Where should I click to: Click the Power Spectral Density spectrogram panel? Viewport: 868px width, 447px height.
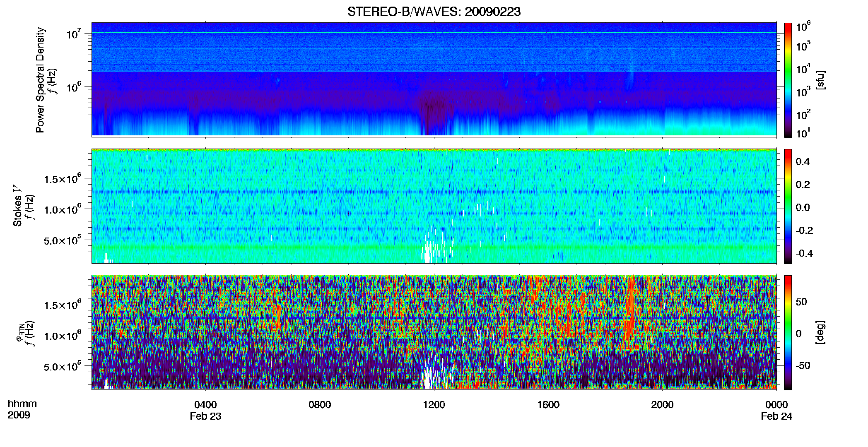coord(434,79)
